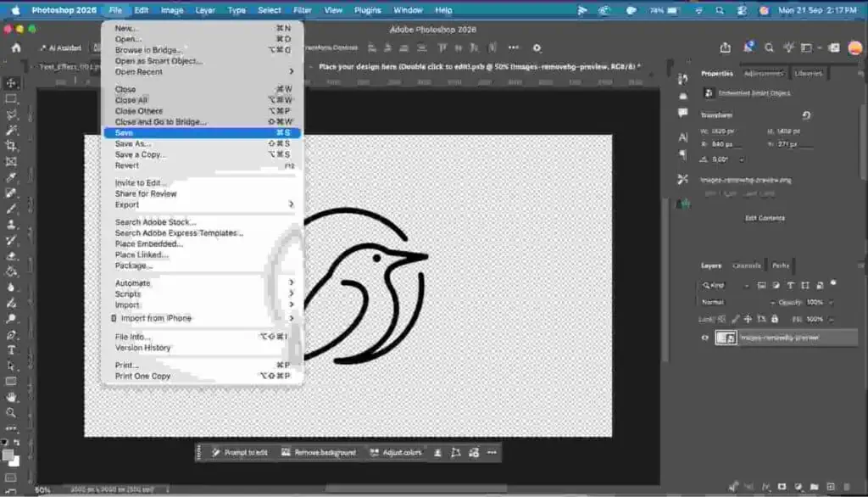The width and height of the screenshot is (868, 497).
Task: Open the Normal blend mode dropdown
Action: pos(737,303)
